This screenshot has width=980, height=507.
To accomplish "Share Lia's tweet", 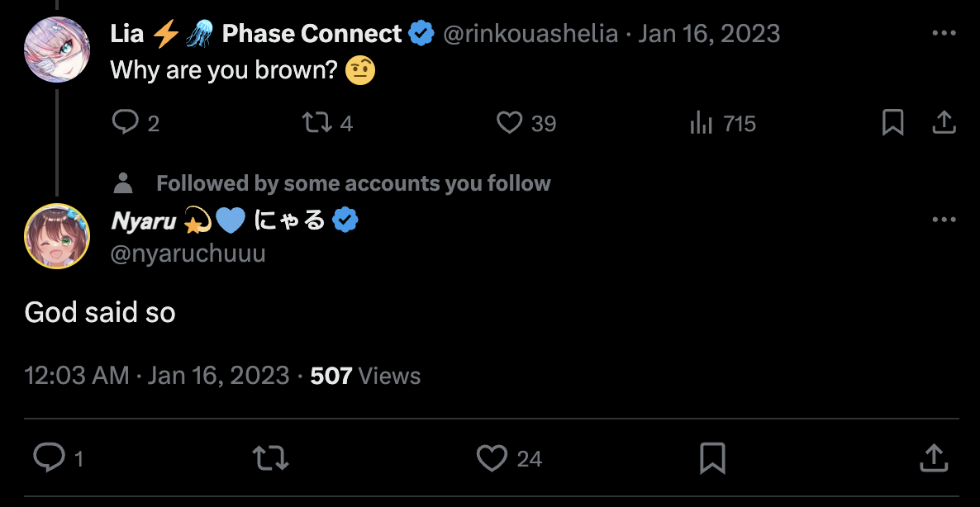I will (944, 123).
